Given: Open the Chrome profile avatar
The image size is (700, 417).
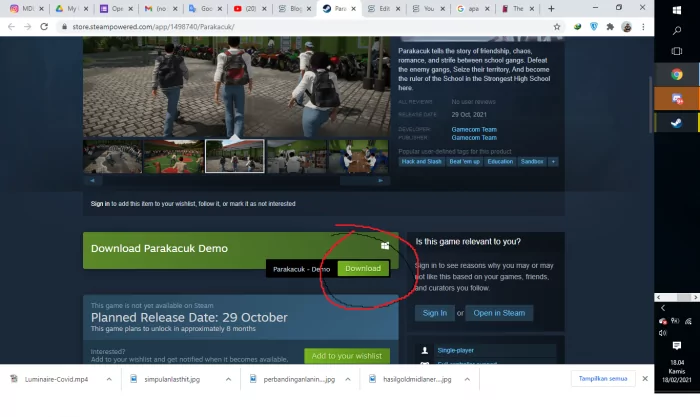Looking at the screenshot, I should pos(627,27).
